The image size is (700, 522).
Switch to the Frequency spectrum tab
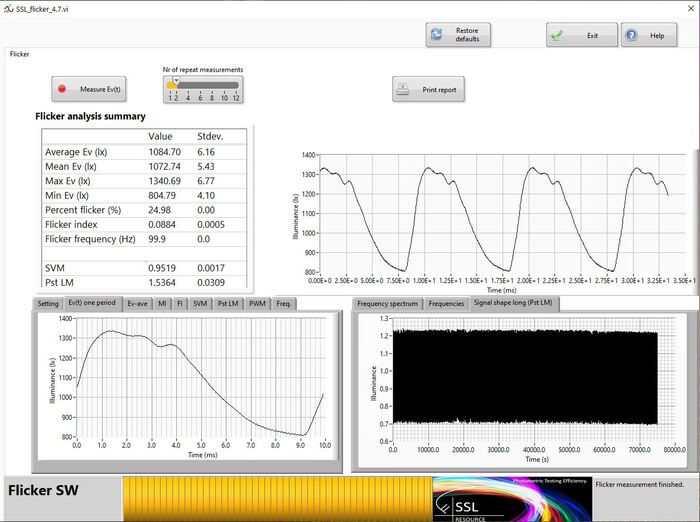(x=388, y=303)
